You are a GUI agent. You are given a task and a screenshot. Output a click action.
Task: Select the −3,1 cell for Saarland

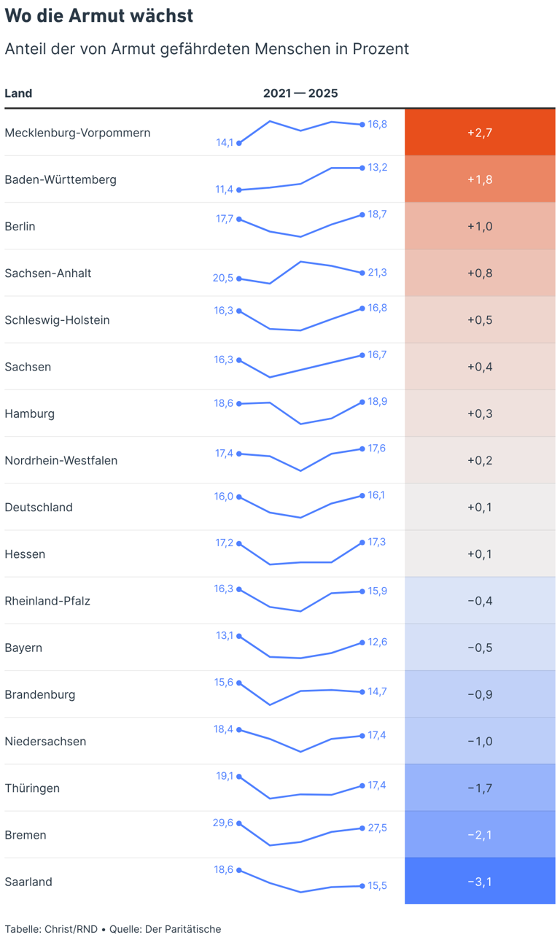[480, 882]
